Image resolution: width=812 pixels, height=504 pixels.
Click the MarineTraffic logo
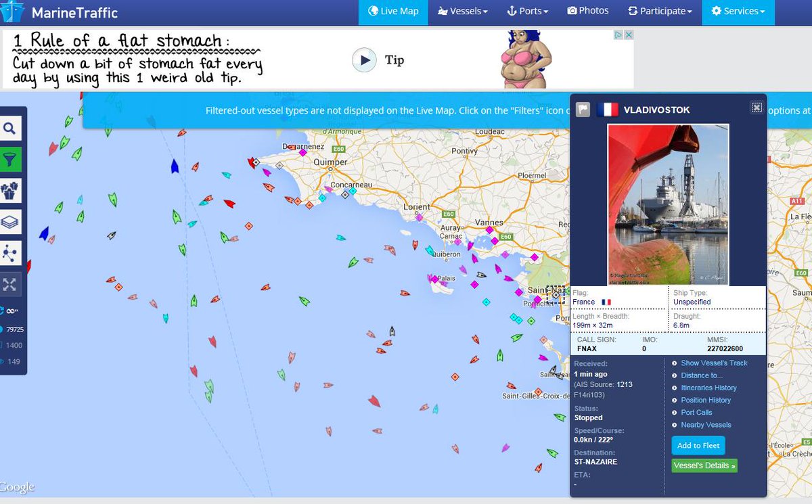click(61, 12)
